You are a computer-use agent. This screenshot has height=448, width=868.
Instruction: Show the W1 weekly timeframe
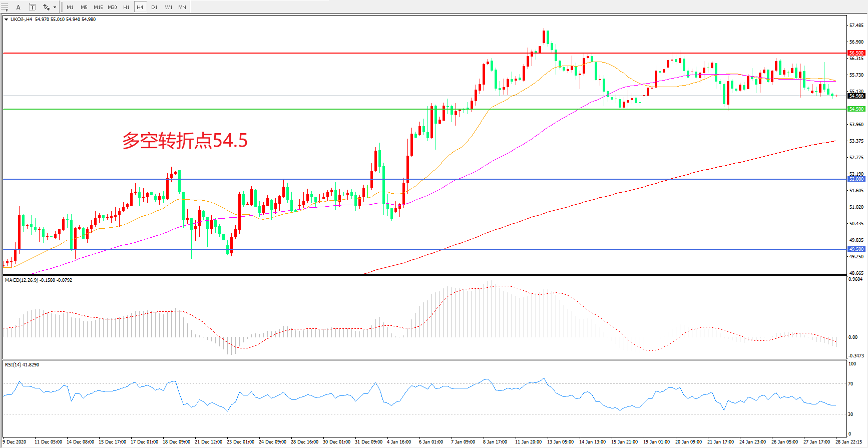169,7
